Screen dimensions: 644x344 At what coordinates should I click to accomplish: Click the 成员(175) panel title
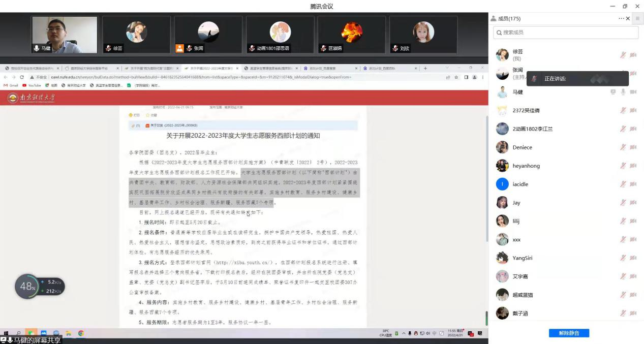click(509, 19)
